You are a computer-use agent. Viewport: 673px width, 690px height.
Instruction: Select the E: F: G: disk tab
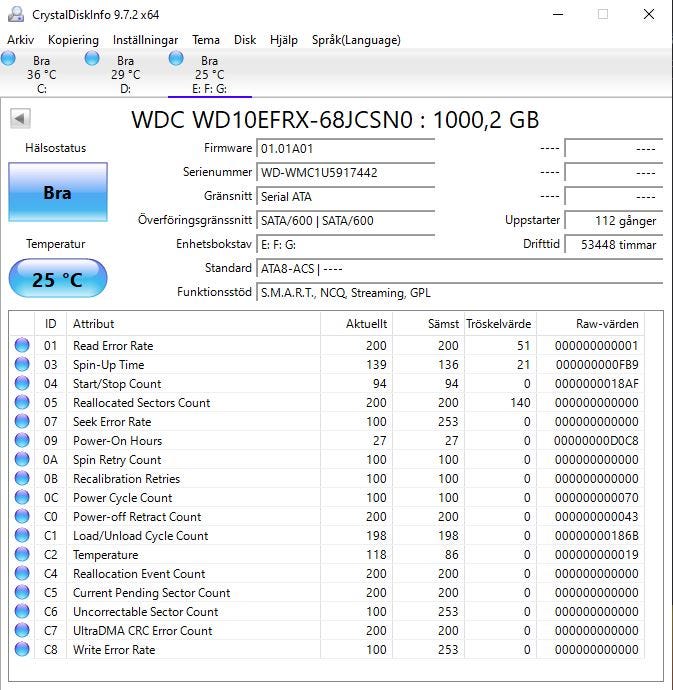209,74
